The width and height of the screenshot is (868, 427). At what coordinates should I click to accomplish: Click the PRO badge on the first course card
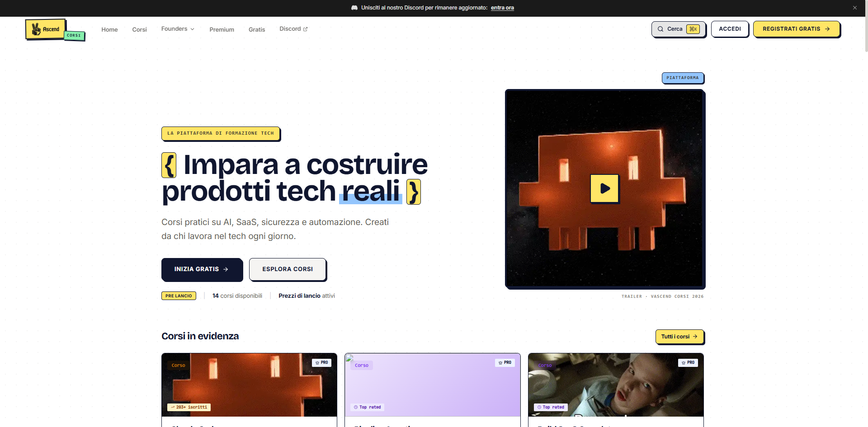(322, 362)
